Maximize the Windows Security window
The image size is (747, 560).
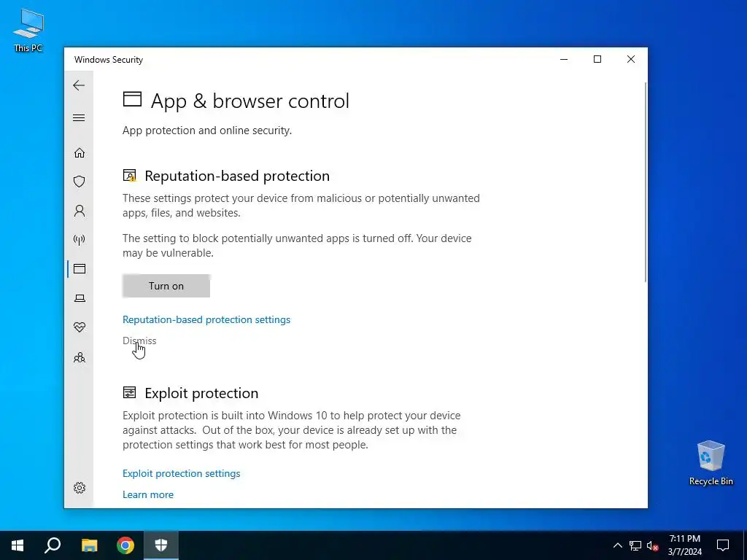597,59
